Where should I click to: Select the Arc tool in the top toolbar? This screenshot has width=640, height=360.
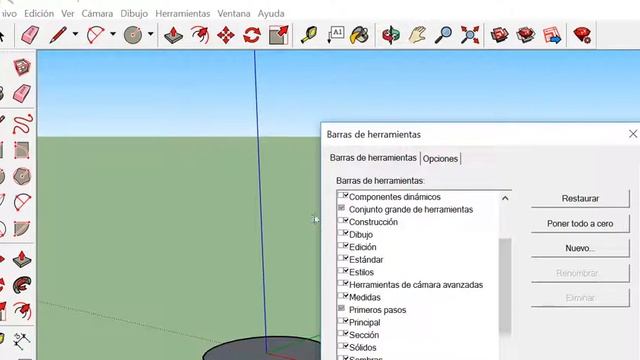point(96,35)
